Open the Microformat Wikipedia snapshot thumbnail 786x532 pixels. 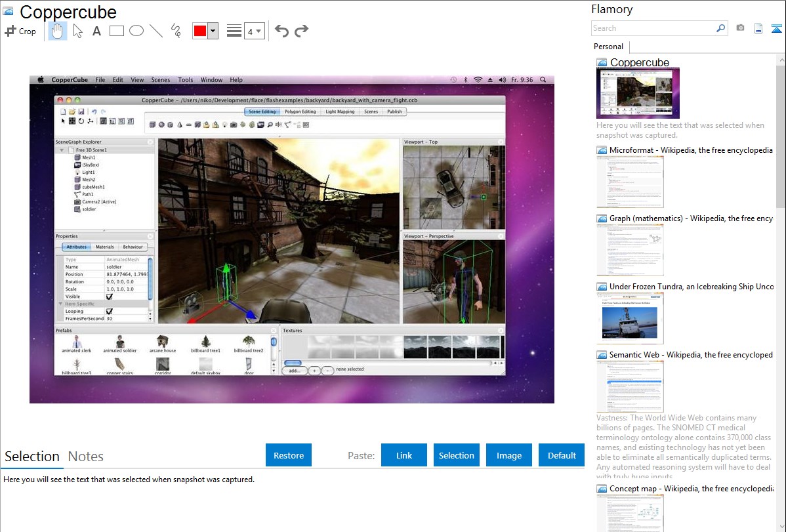coord(630,182)
